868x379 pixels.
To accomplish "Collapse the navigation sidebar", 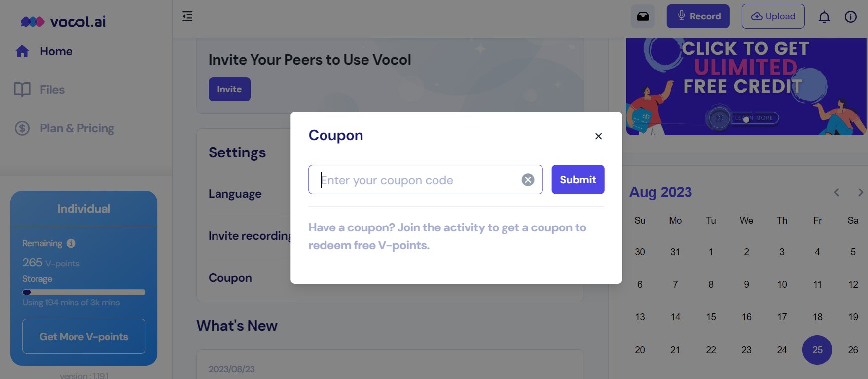I will [187, 16].
